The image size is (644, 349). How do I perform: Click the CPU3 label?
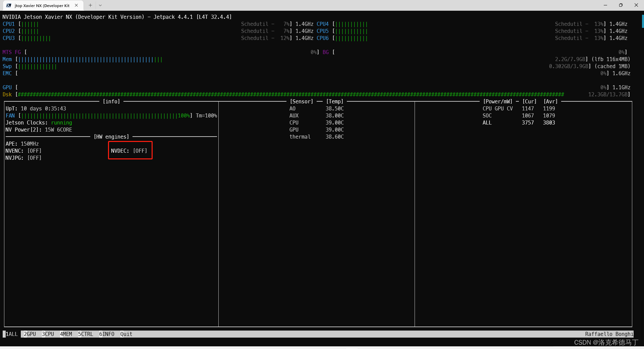pos(9,38)
